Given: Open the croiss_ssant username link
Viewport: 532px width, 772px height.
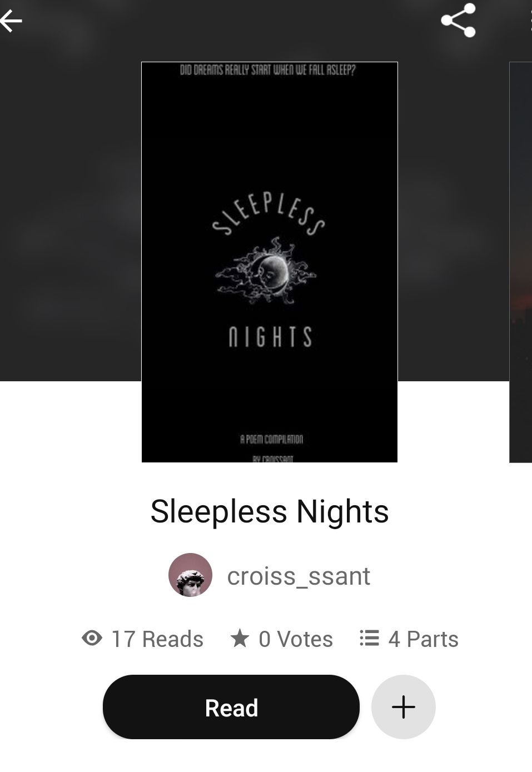Looking at the screenshot, I should pyautogui.click(x=299, y=576).
